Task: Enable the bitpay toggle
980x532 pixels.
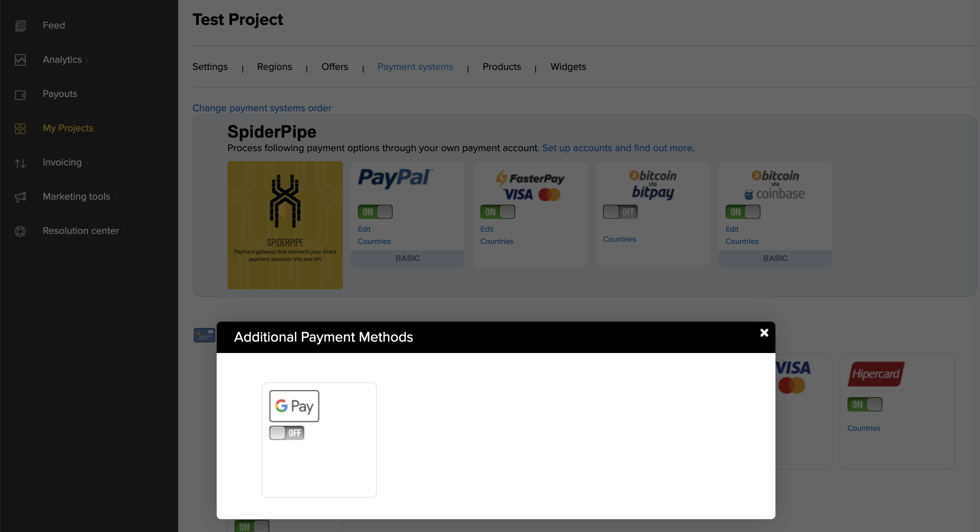Action: [x=620, y=211]
